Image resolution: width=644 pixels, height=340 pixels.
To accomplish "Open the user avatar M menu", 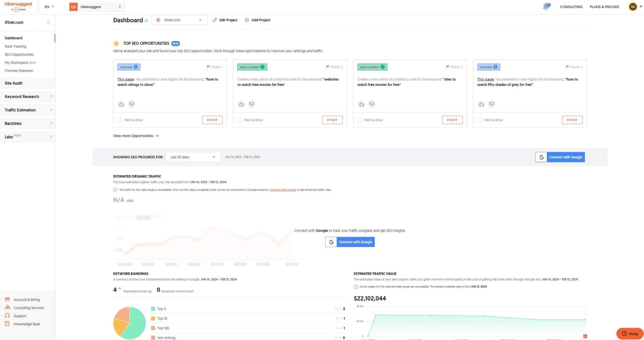I will tap(633, 7).
